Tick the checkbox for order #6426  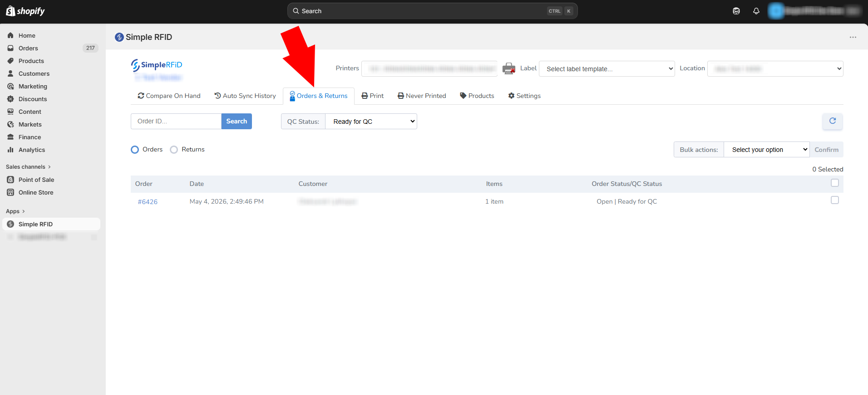click(835, 200)
